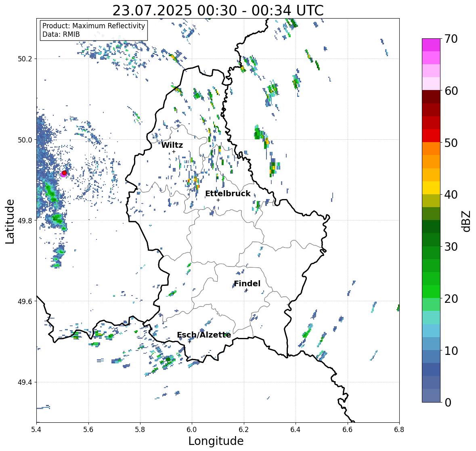This screenshot has height=451, width=476.
Task: Click the 10 value on colorbar
Action: pos(451,350)
